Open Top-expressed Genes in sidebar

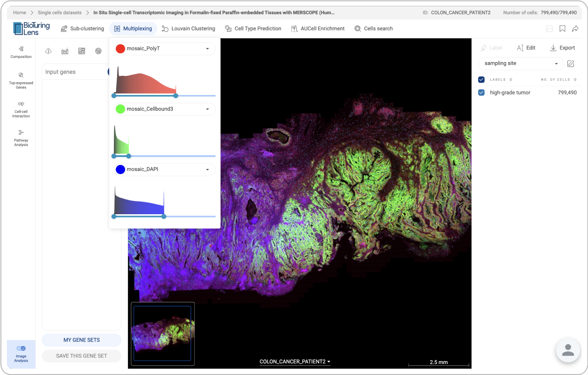[21, 80]
